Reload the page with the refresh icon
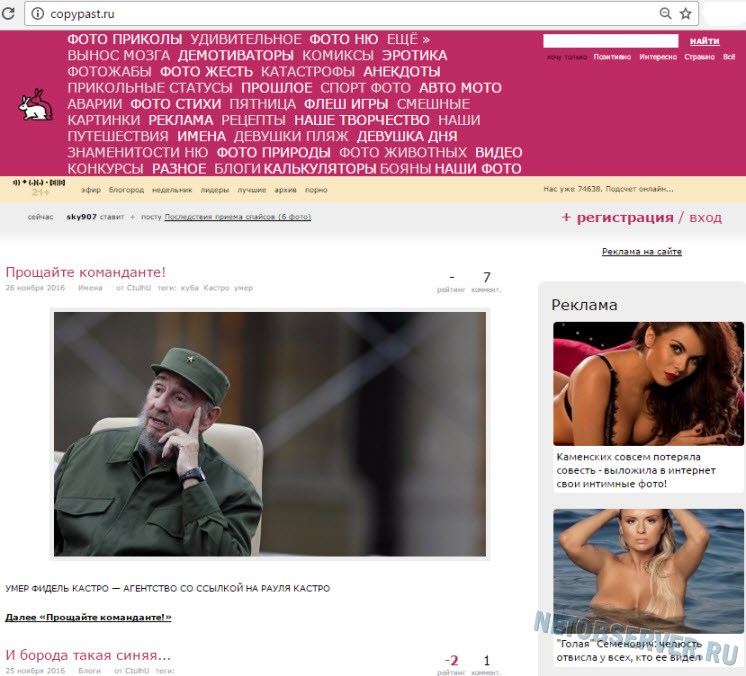 [8, 13]
